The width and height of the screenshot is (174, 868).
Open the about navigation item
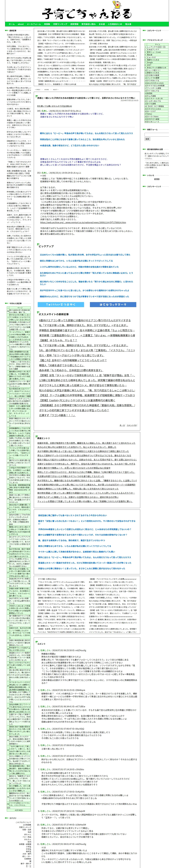pyautogui.click(x=21, y=24)
